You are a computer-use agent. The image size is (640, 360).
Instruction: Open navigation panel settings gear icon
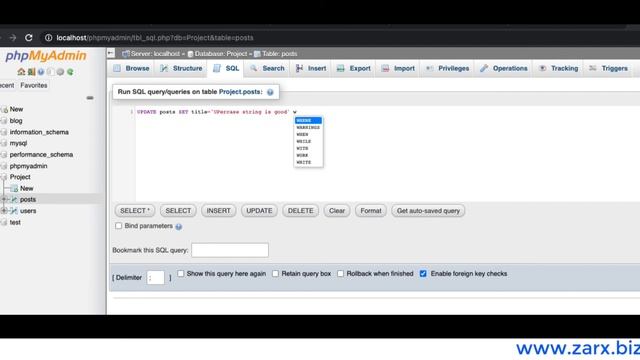pos(60,72)
